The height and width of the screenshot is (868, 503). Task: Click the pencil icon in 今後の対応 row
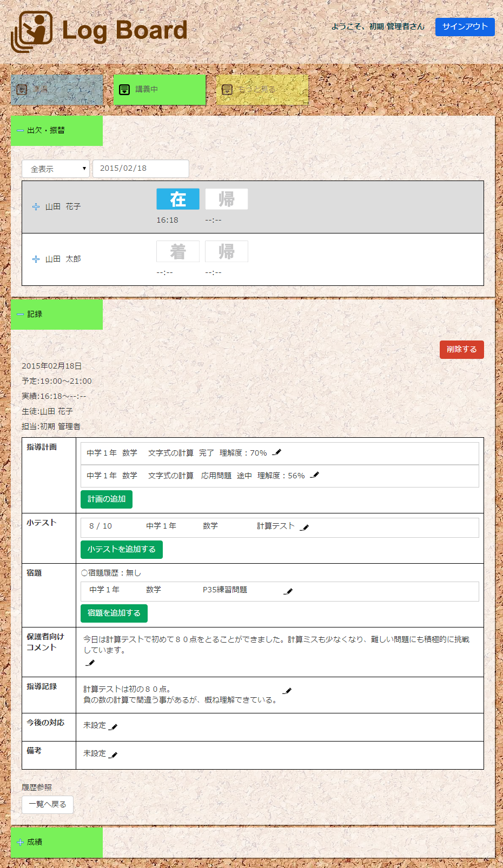(113, 726)
